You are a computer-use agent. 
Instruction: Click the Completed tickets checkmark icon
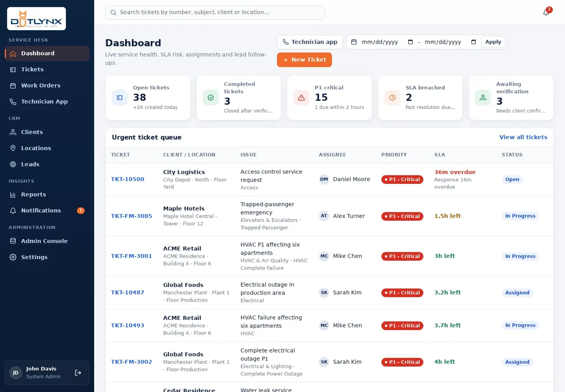click(211, 98)
